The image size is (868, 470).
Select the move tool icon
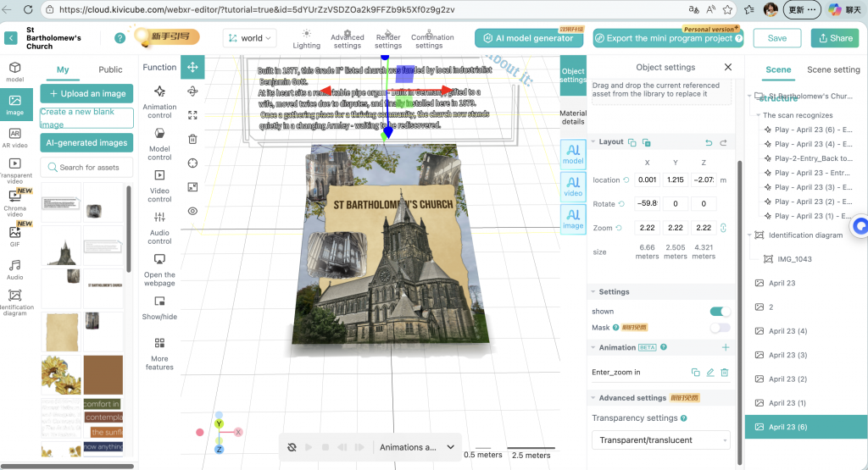point(192,68)
